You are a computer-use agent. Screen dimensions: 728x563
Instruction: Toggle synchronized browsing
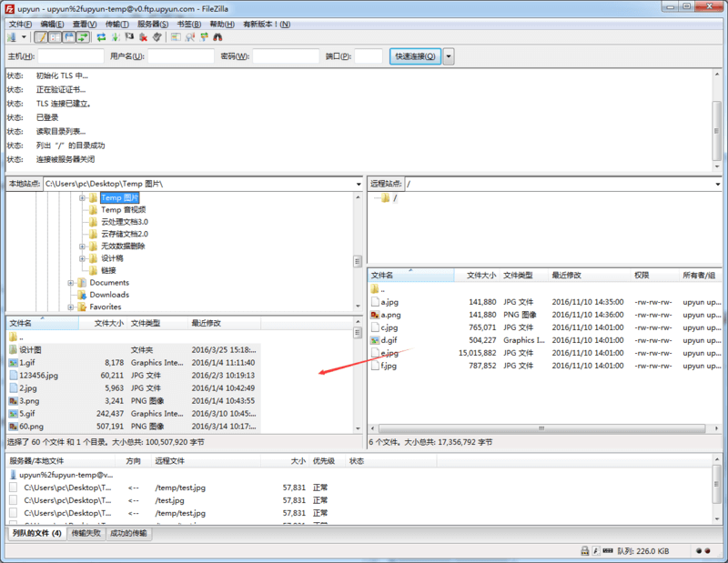(x=204, y=37)
